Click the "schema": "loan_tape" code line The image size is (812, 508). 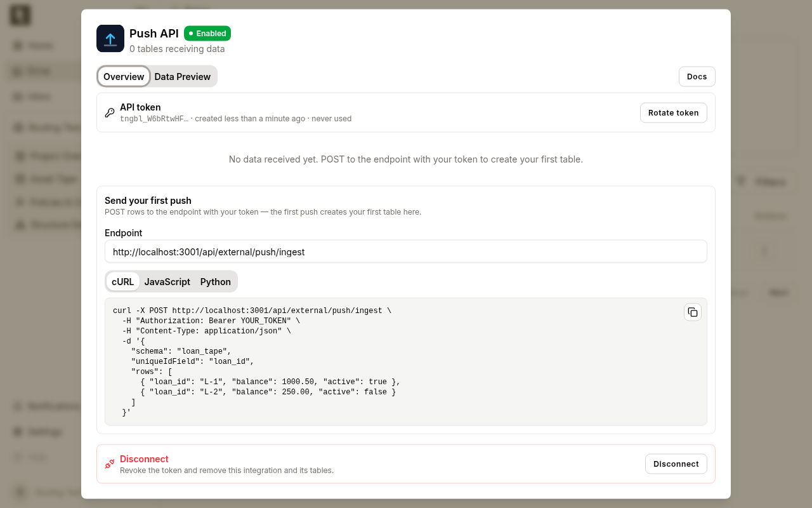(x=181, y=352)
